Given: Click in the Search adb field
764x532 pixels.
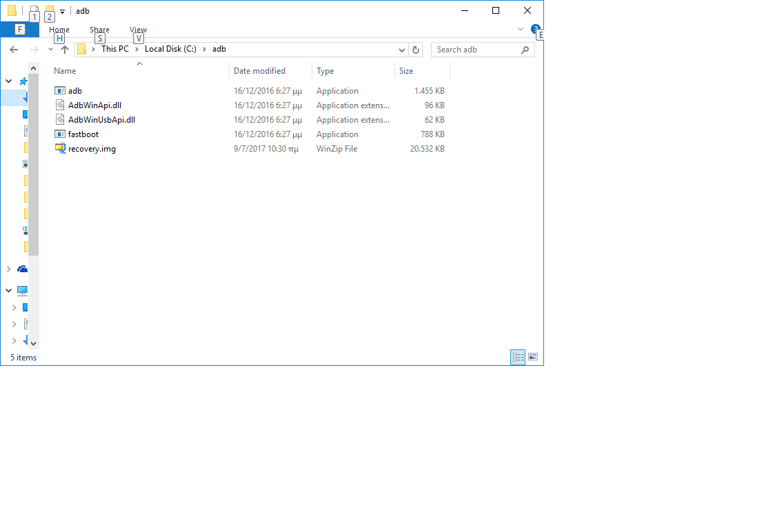Looking at the screenshot, I should (476, 50).
